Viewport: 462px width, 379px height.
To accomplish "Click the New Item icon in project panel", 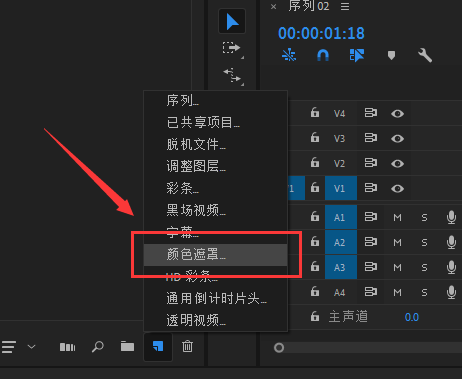I will 158,346.
